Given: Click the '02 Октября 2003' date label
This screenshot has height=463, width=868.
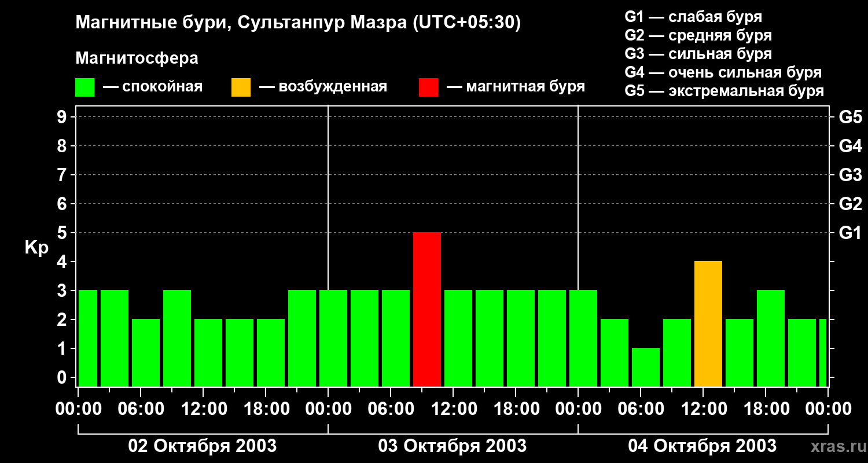Looking at the screenshot, I should click(x=203, y=446).
